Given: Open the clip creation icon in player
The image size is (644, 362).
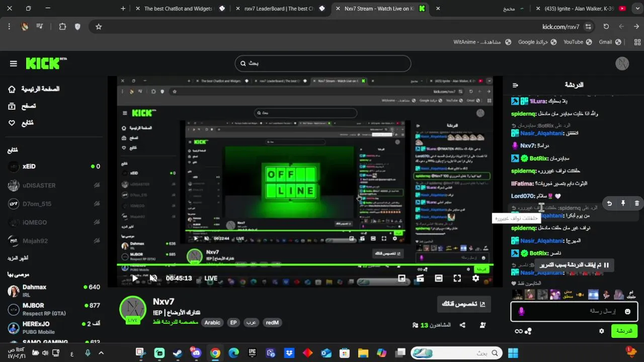Looking at the screenshot, I should pyautogui.click(x=420, y=278).
